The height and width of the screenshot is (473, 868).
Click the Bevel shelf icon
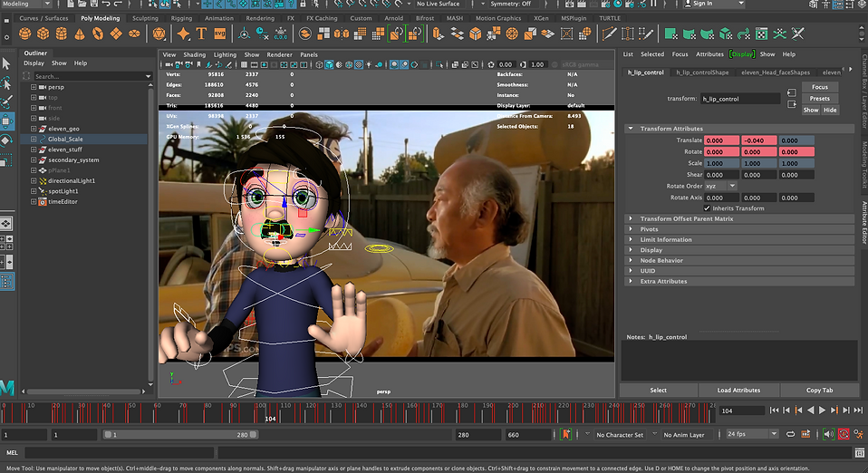click(476, 34)
